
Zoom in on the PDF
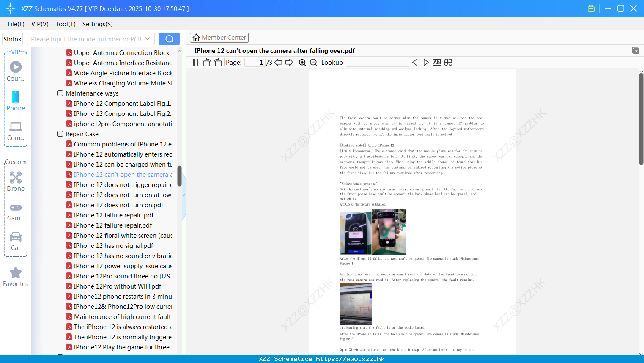[x=302, y=62]
